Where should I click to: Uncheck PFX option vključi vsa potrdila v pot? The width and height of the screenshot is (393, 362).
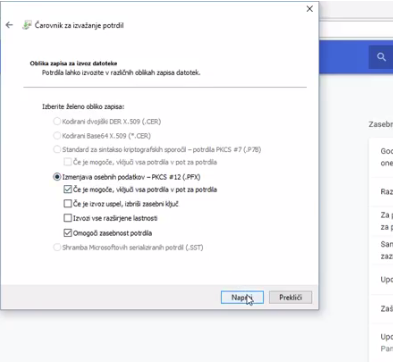[x=68, y=189]
